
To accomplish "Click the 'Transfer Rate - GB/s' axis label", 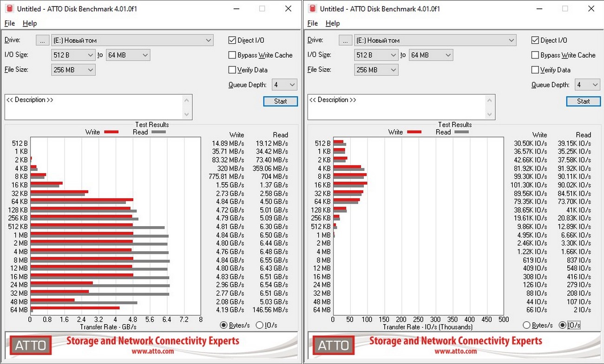I will tap(109, 327).
